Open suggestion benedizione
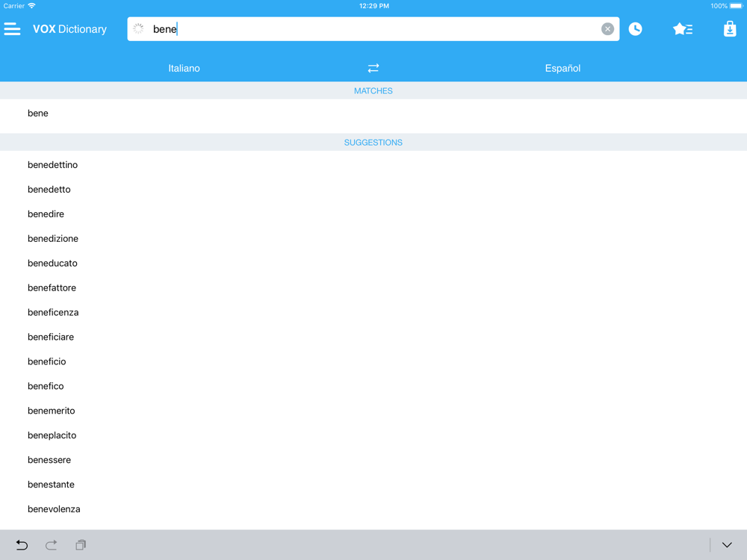747x560 pixels. point(373,239)
